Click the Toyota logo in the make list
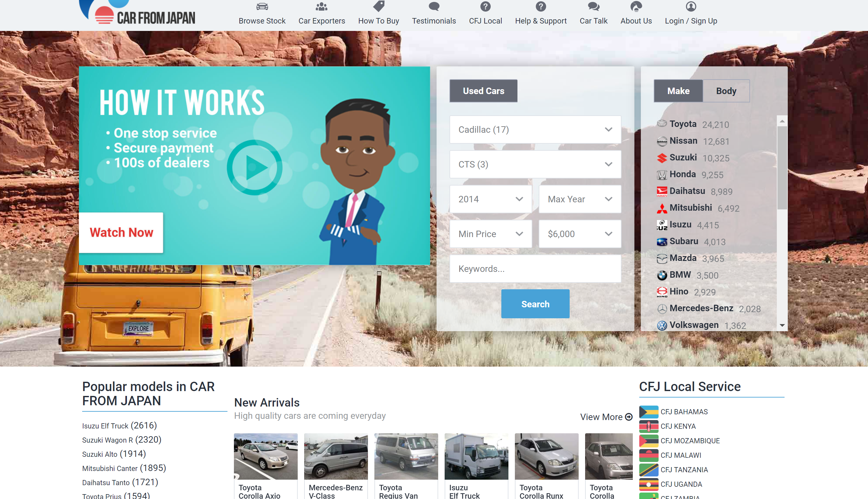Image resolution: width=868 pixels, height=499 pixels. (662, 124)
